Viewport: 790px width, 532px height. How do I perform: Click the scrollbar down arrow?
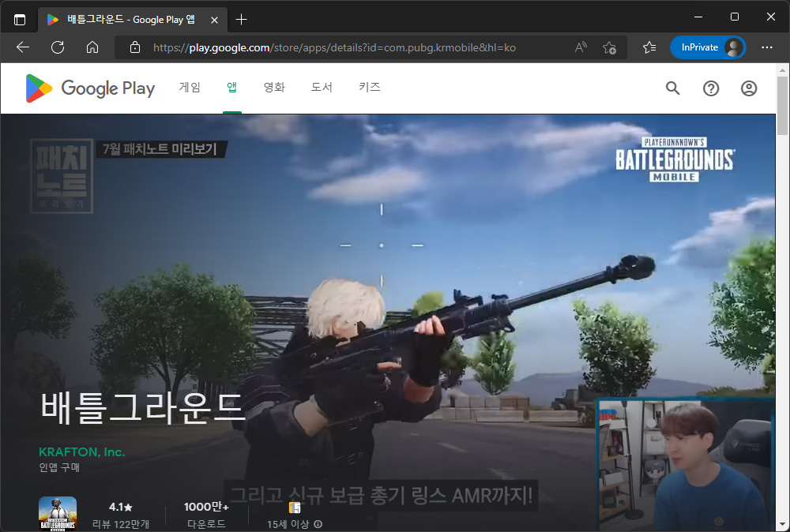782,524
